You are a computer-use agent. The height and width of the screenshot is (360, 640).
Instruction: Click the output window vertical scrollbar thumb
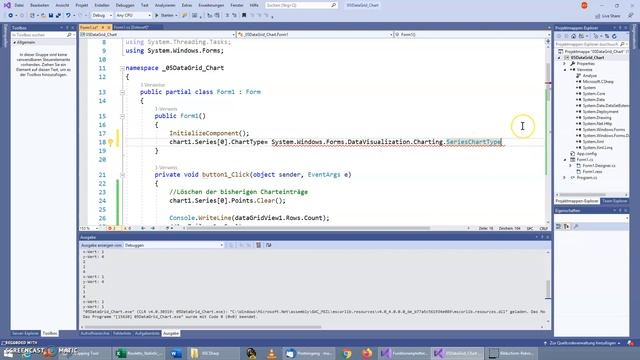pos(548,289)
